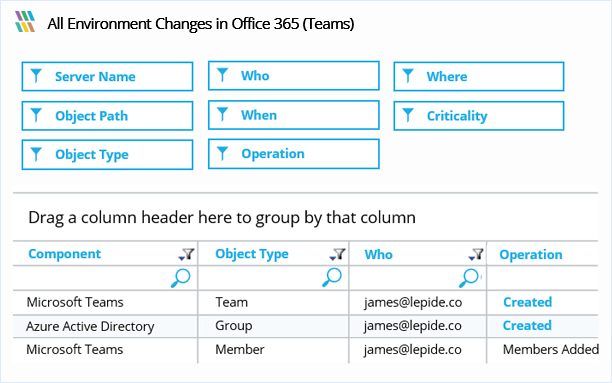Click magnifier icon under Object Type column

[332, 277]
